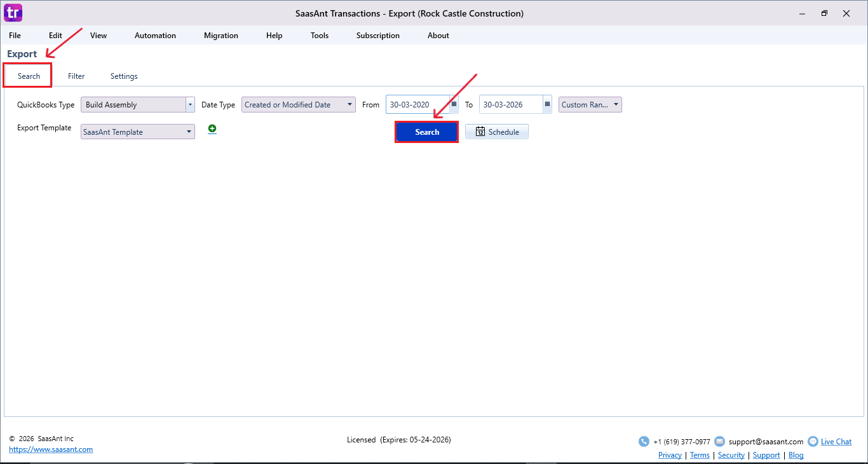Click the SaasAnt tr app logo icon

tap(13, 13)
